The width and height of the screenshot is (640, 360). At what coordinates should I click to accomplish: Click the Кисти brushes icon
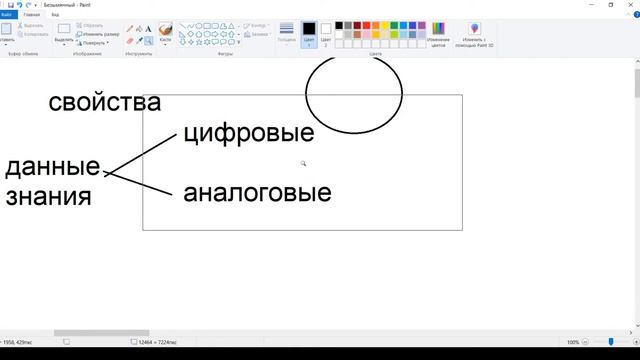[x=165, y=29]
